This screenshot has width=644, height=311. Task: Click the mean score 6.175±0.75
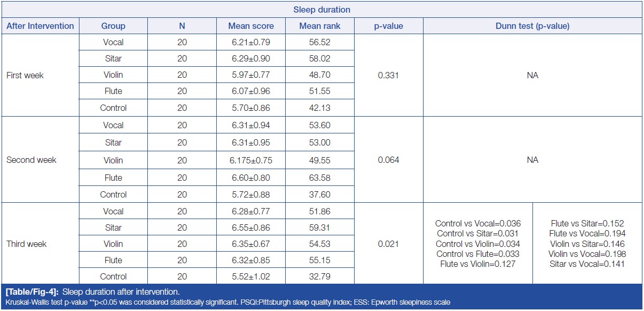tap(250, 160)
